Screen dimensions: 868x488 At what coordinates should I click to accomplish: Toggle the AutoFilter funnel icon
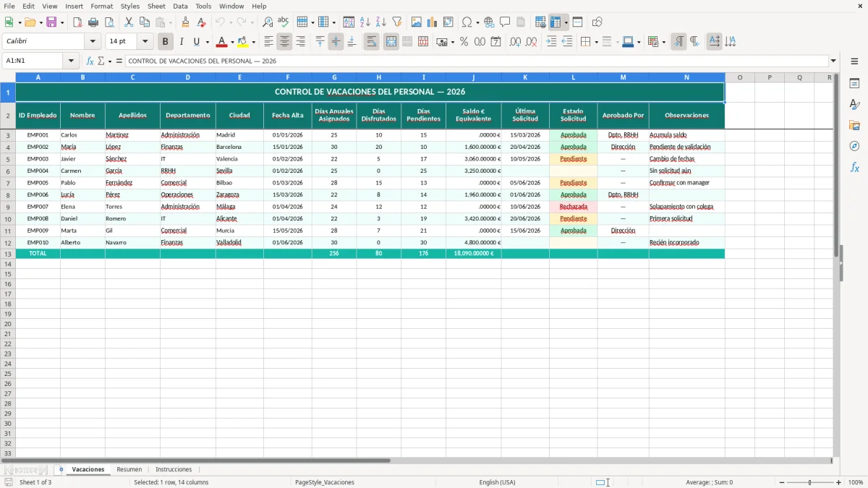tap(396, 22)
